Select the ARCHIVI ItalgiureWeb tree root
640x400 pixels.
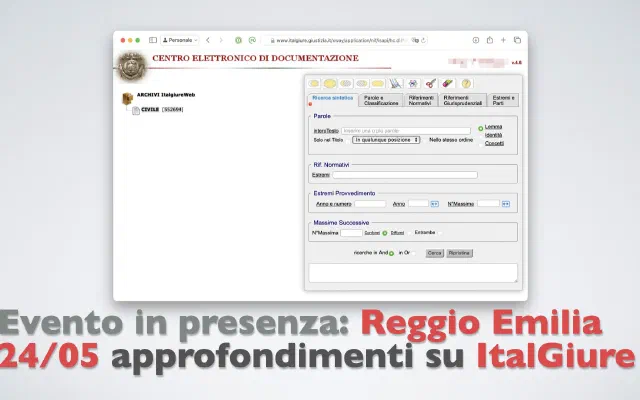click(x=166, y=95)
